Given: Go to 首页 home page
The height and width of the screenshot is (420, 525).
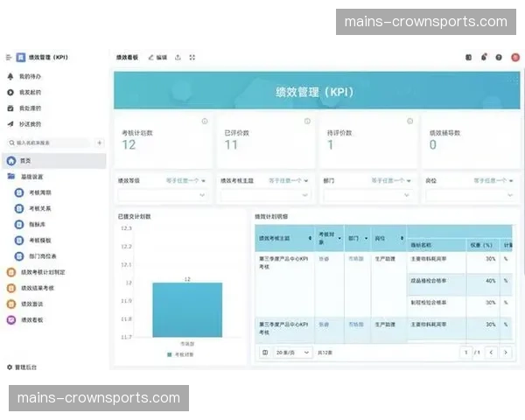Looking at the screenshot, I should pyautogui.click(x=54, y=161).
